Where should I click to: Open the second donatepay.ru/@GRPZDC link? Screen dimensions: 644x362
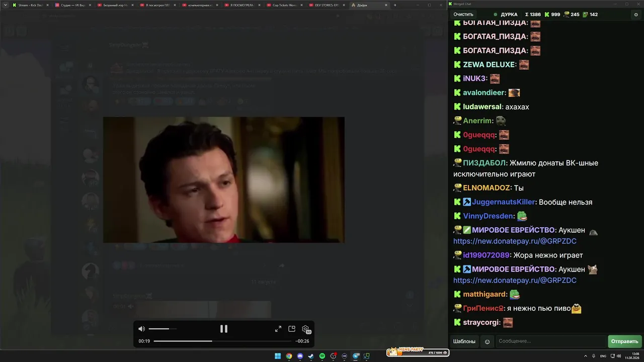(x=515, y=281)
